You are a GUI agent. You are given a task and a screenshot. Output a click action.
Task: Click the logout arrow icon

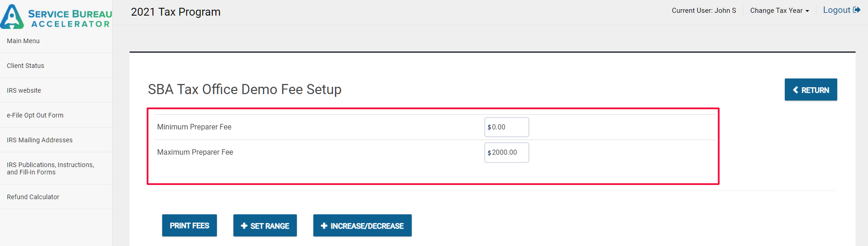click(857, 10)
